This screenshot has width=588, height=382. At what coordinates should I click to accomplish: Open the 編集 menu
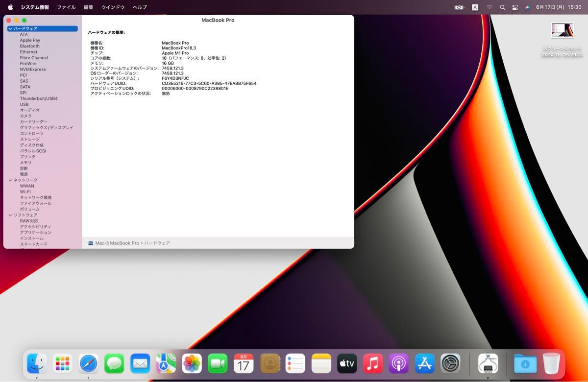point(88,7)
